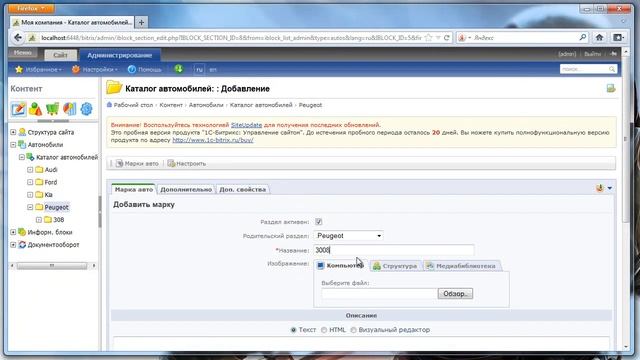Image resolution: width=640 pixels, height=360 pixels.
Task: Switch interface language to 'en'
Action: coord(213,70)
